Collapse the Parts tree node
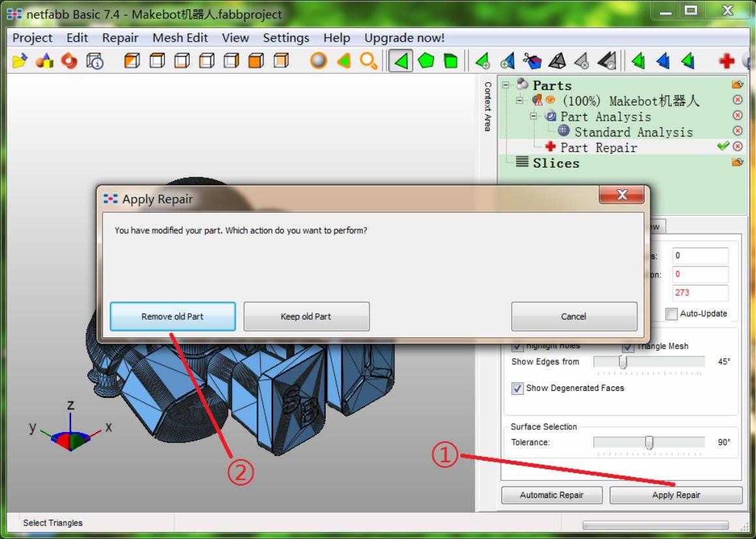Screen dimensions: 756x539 pyautogui.click(x=505, y=85)
